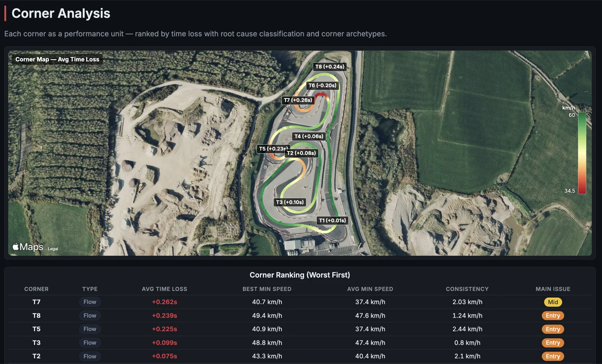Select the T5 corner label on map
Viewport: 602px width, 364px height.
pos(272,149)
